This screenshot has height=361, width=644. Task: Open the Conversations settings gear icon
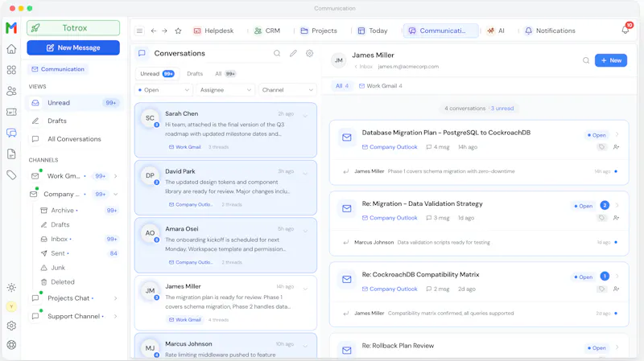[310, 53]
